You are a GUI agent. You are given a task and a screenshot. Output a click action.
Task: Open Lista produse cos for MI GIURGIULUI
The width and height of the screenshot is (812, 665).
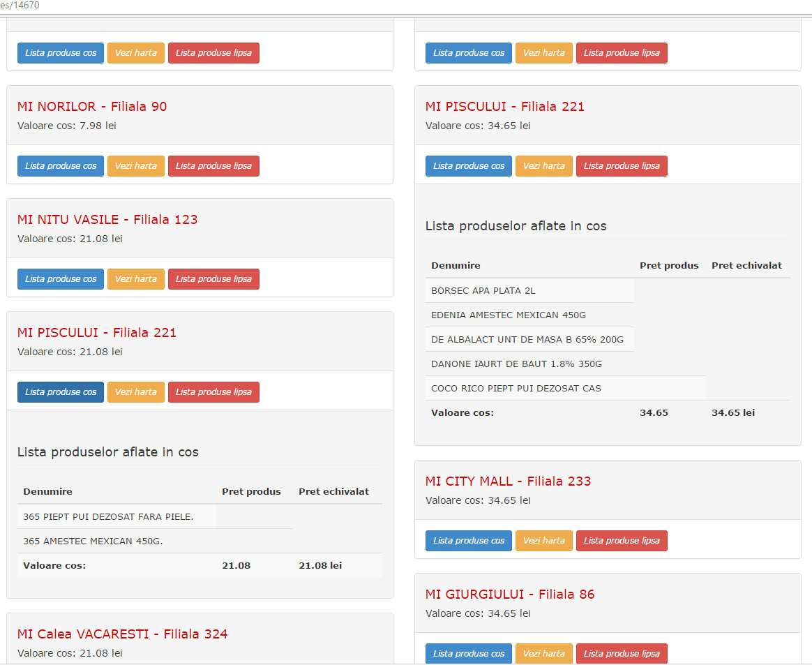469,654
